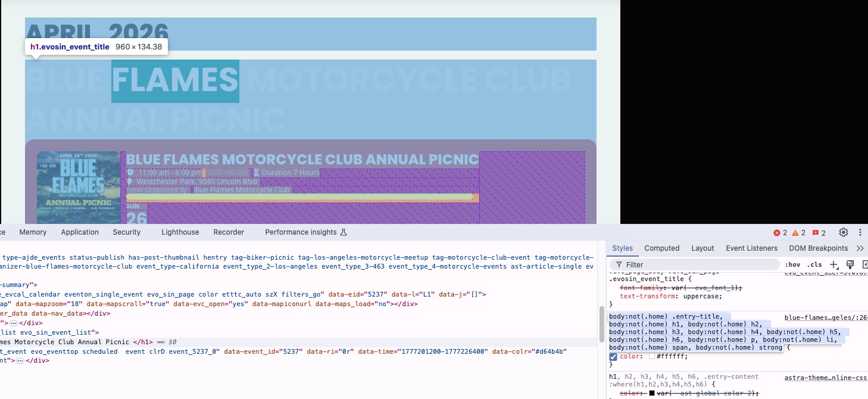Open DevTools settings gear
This screenshot has width=868, height=399.
point(843,232)
